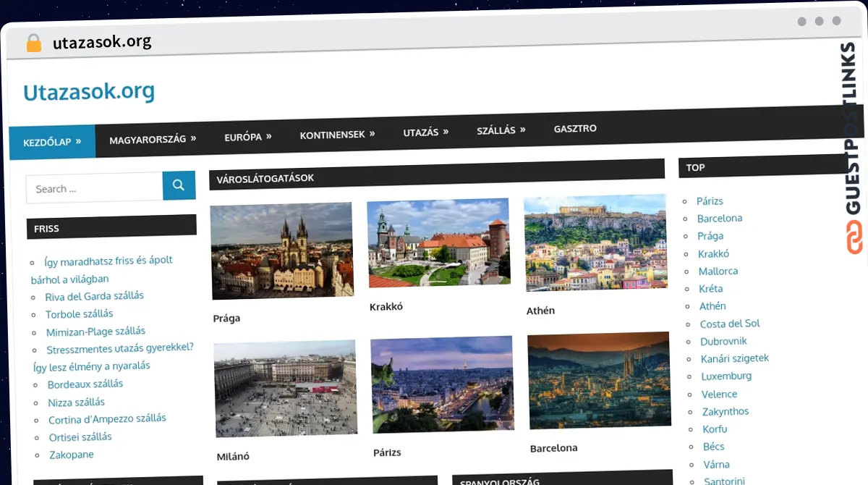Focus the Search text field
868x485 pixels.
click(x=94, y=188)
